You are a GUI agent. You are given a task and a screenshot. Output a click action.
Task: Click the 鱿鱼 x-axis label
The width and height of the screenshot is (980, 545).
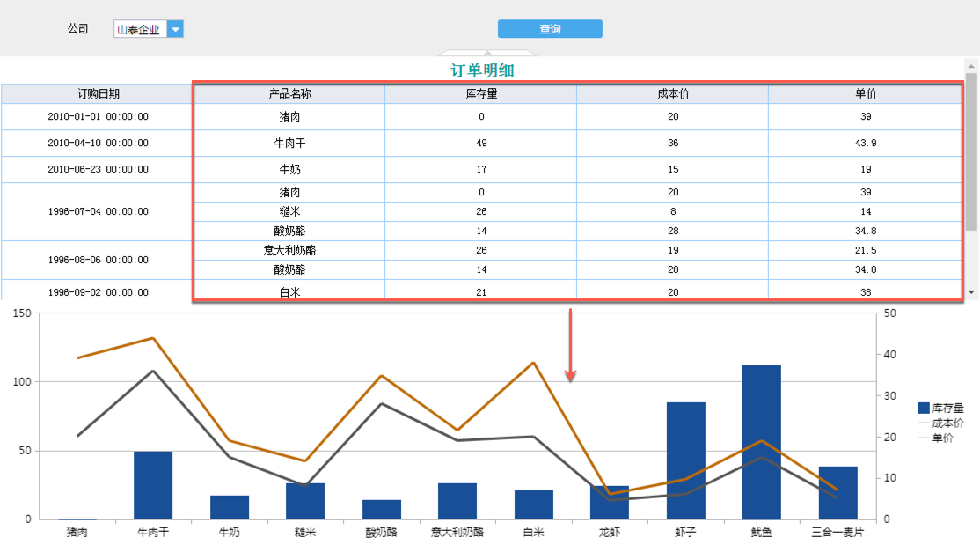click(761, 533)
